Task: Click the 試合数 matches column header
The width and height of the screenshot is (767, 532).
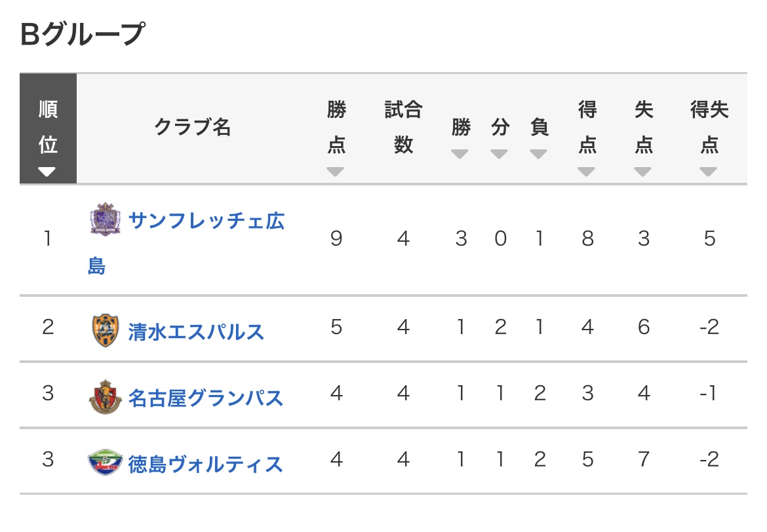Action: [x=403, y=127]
